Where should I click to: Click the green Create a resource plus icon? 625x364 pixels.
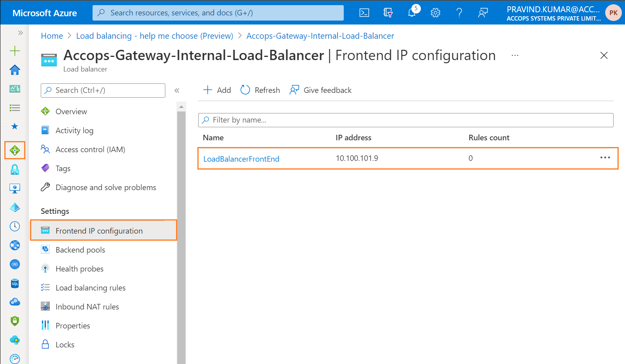(x=15, y=51)
